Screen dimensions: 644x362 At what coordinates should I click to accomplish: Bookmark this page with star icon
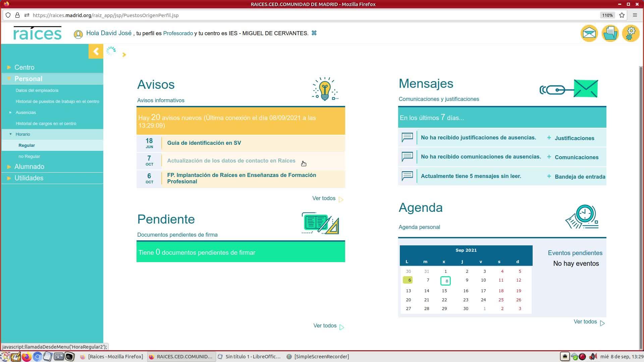pos(622,15)
